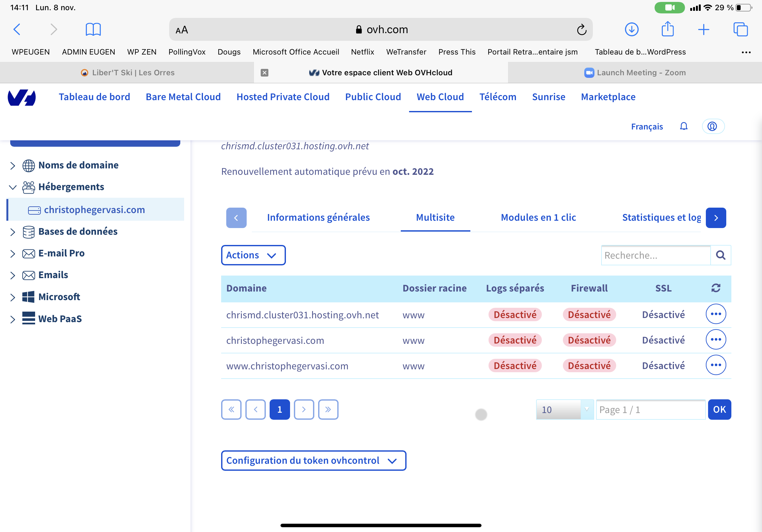
Task: Reload the ovh.com page
Action: pyautogui.click(x=581, y=30)
